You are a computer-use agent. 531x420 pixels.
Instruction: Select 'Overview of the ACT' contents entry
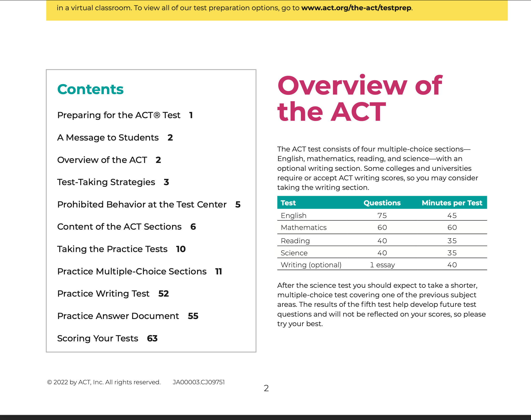102,160
